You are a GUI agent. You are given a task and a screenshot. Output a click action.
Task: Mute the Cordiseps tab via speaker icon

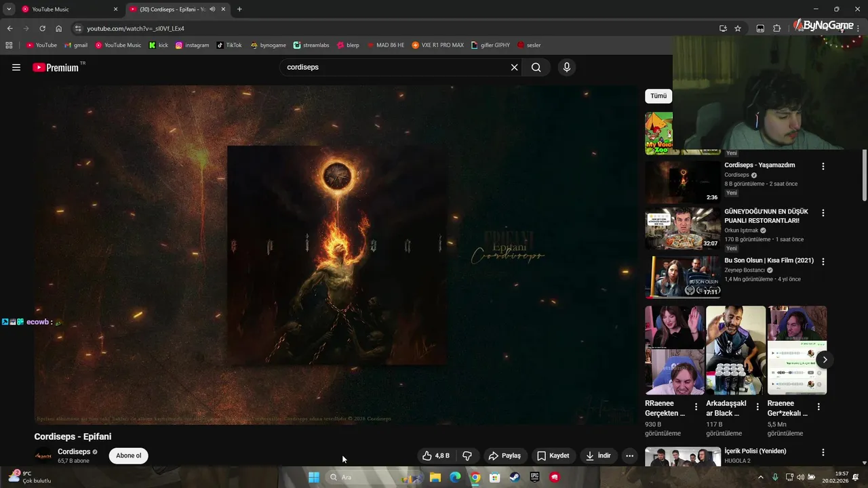click(212, 9)
